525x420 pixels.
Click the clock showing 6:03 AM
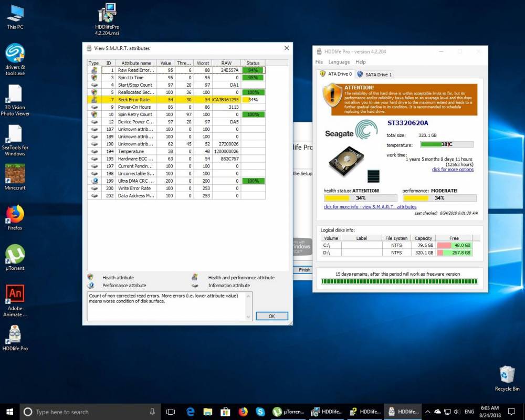(489, 412)
